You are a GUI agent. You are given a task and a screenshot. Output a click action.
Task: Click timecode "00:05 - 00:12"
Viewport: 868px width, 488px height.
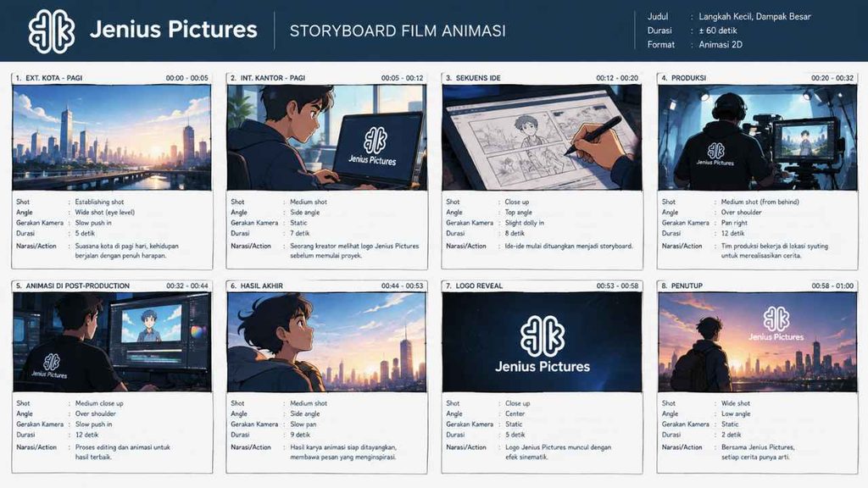402,78
